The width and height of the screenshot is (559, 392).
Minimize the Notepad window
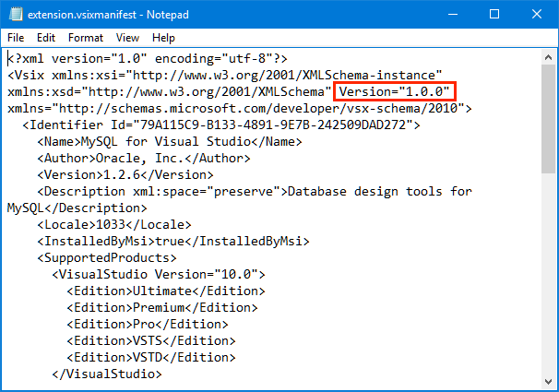453,14
